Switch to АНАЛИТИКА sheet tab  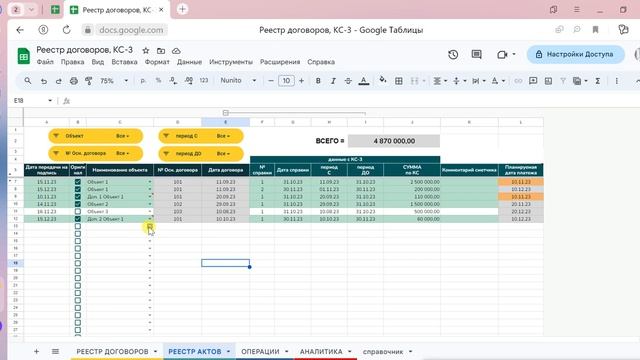[321, 351]
